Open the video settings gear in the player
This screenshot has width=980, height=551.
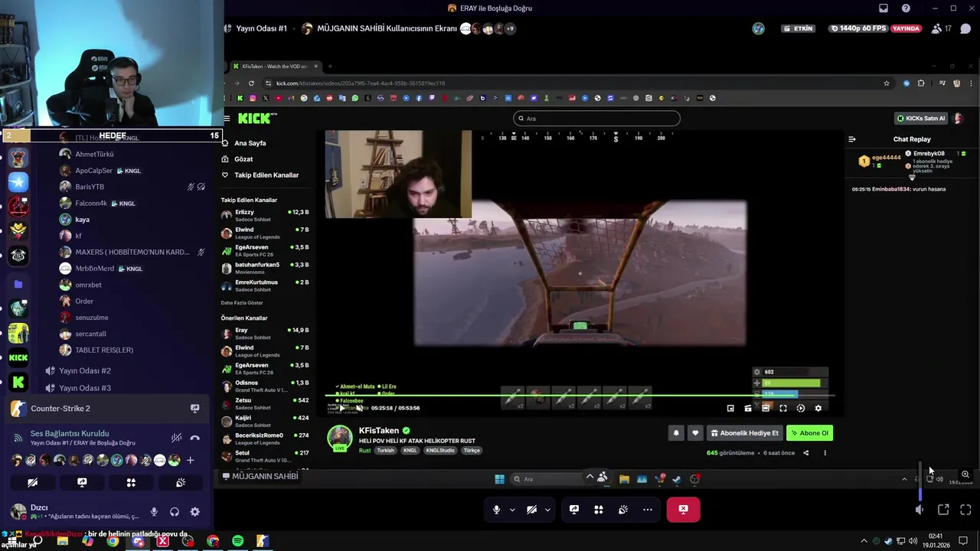[818, 408]
